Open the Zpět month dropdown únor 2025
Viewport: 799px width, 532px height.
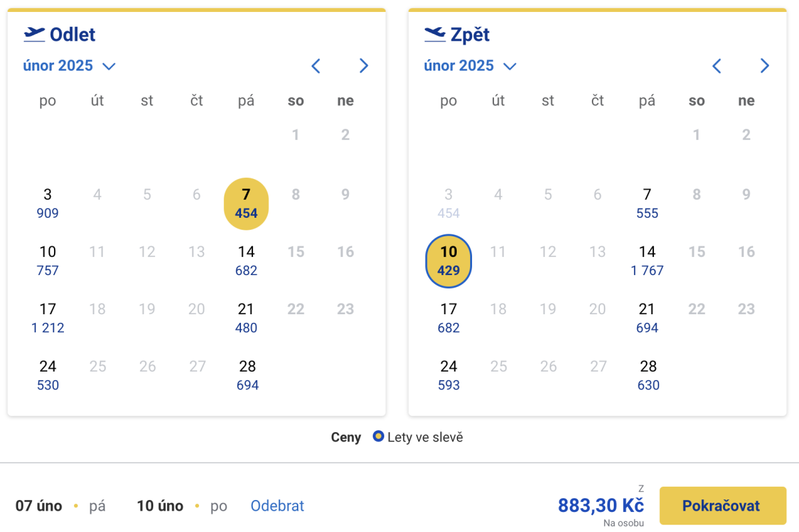click(470, 66)
